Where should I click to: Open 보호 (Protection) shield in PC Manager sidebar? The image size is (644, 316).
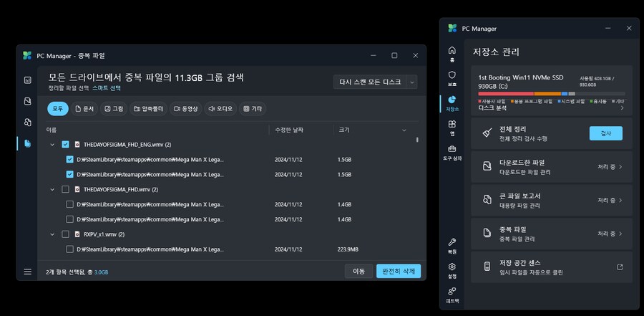pyautogui.click(x=452, y=78)
